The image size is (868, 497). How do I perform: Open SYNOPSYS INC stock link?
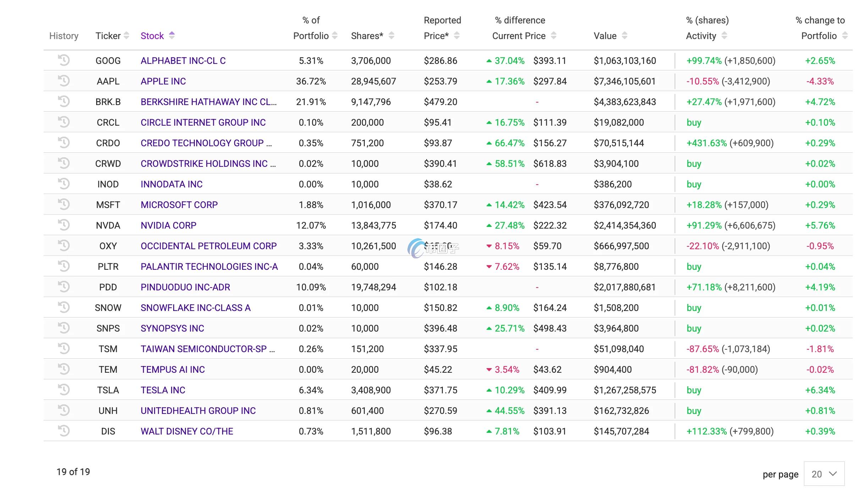[x=172, y=328]
